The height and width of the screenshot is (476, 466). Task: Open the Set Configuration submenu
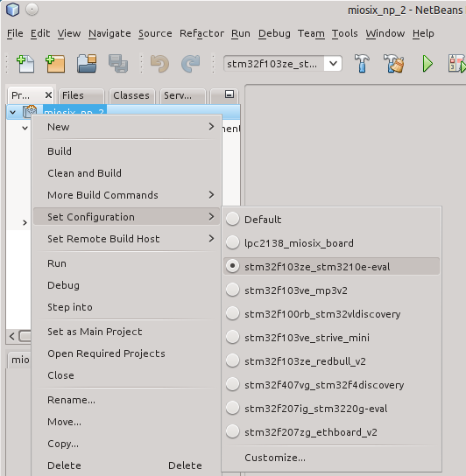(x=126, y=217)
